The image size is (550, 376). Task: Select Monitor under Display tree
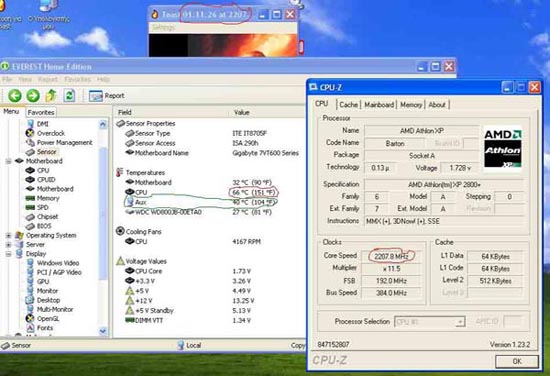[47, 291]
